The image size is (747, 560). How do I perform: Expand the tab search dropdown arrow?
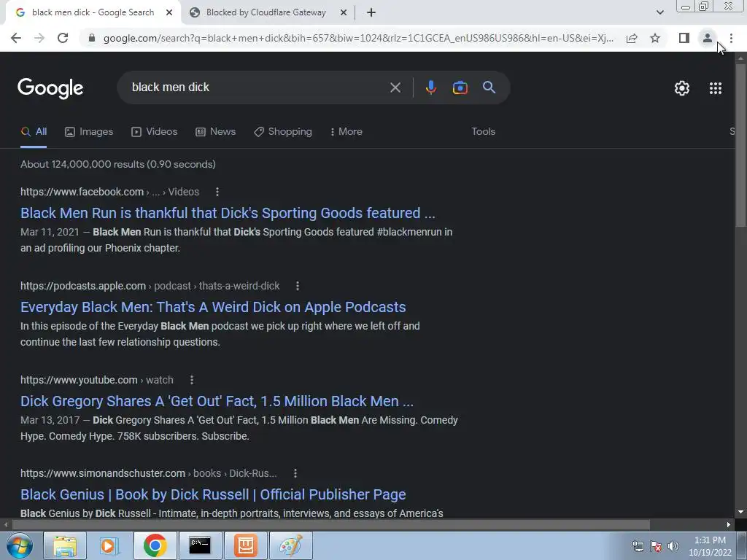tap(659, 13)
